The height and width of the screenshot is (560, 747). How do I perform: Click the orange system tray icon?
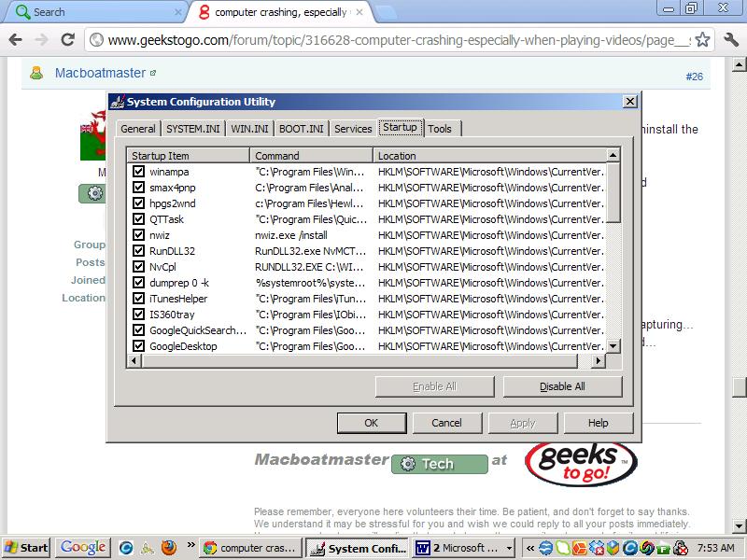(579, 548)
